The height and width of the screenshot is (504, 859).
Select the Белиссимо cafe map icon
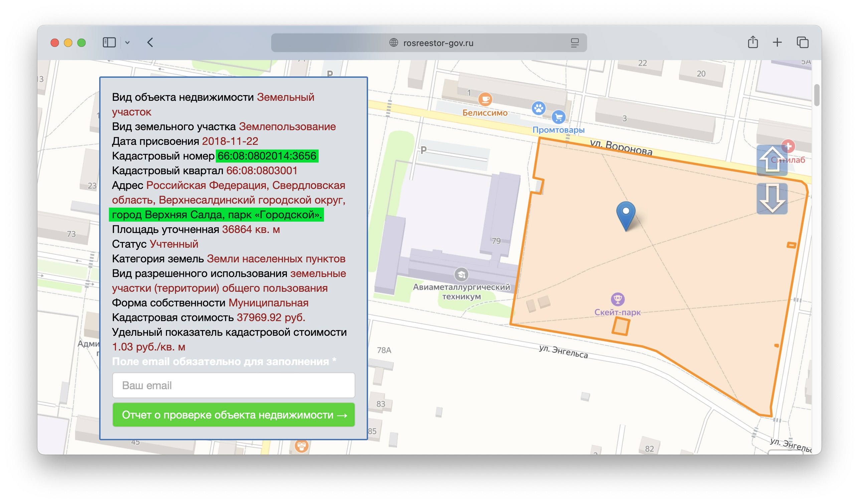(485, 99)
